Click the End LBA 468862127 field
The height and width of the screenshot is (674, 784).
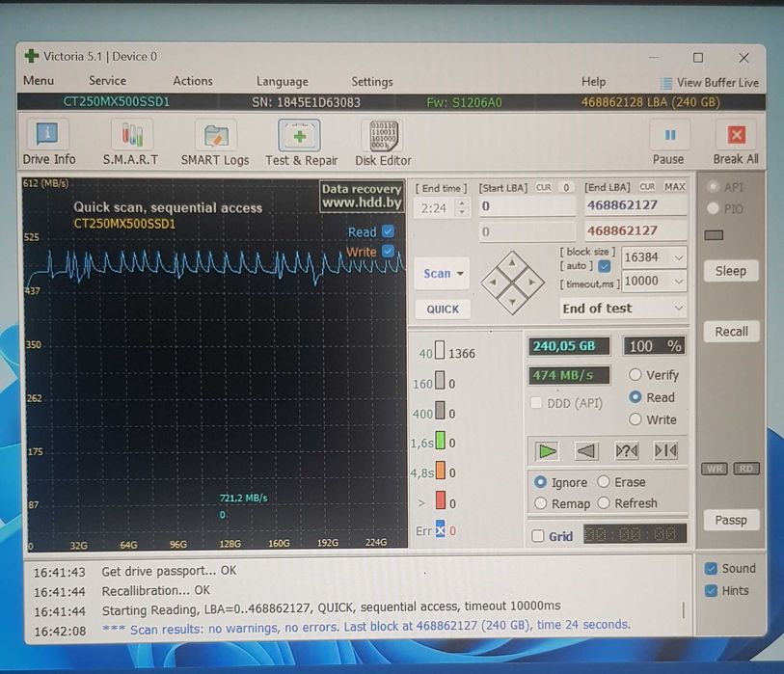coord(635,205)
